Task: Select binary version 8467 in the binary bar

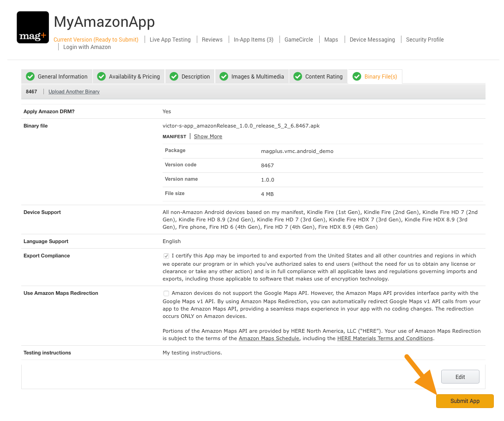Action: click(x=31, y=92)
